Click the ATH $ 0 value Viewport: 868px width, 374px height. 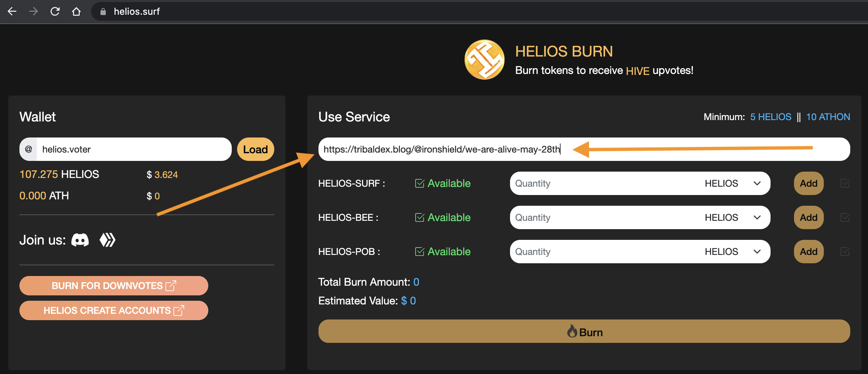click(x=153, y=196)
